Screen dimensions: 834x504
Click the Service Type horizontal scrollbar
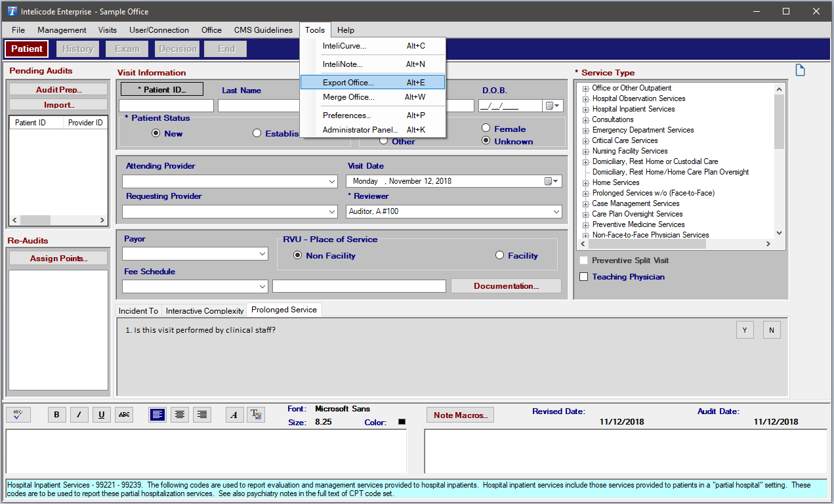675,244
